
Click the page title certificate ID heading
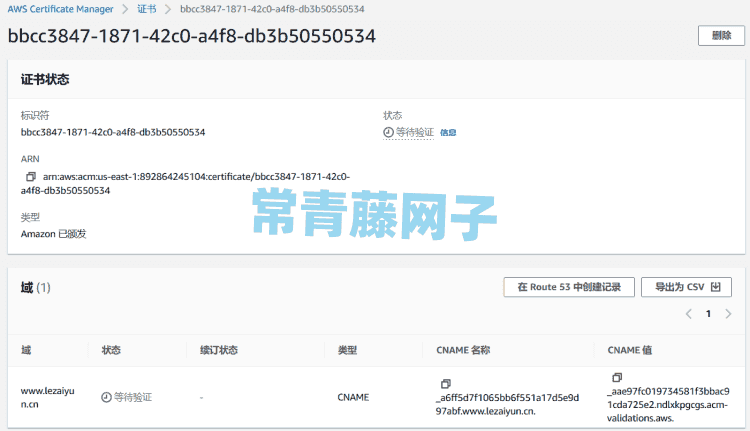click(x=192, y=36)
